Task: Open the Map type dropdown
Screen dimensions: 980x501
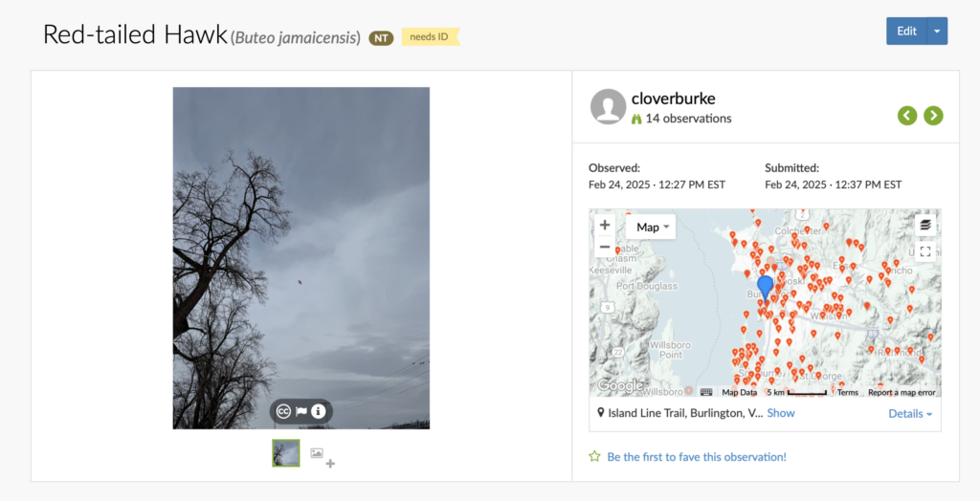Action: [651, 228]
